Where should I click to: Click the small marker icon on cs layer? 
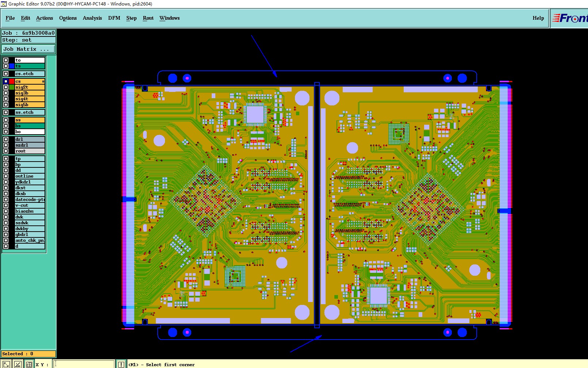(43, 81)
